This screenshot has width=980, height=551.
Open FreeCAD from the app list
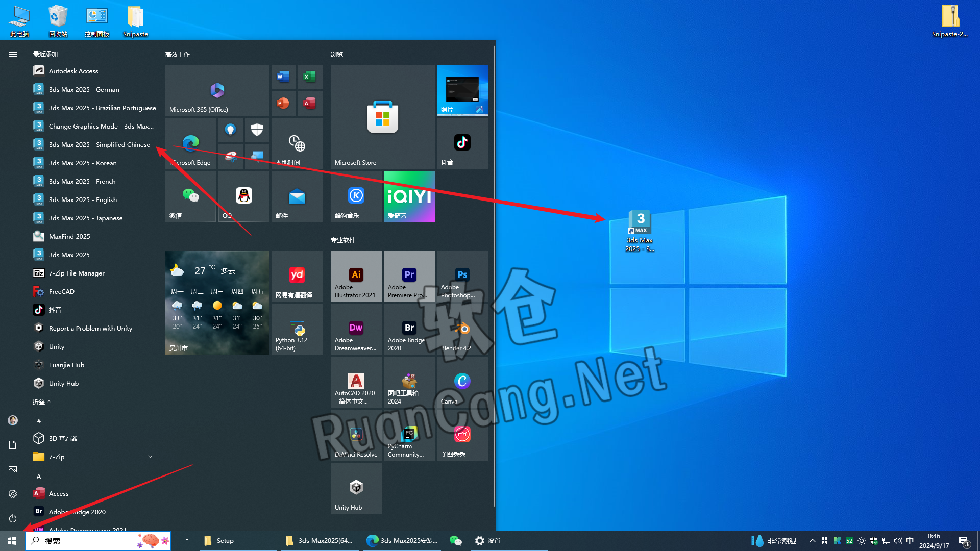coord(94,291)
